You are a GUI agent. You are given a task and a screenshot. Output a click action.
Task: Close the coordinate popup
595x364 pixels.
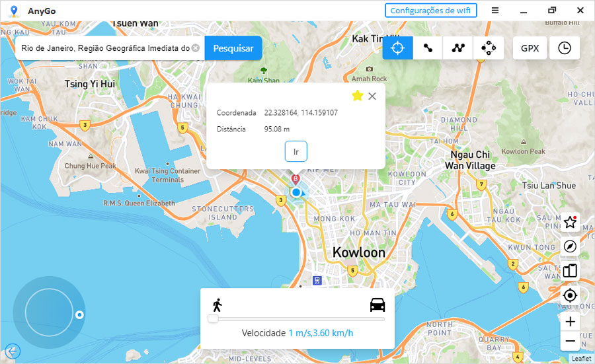point(372,96)
